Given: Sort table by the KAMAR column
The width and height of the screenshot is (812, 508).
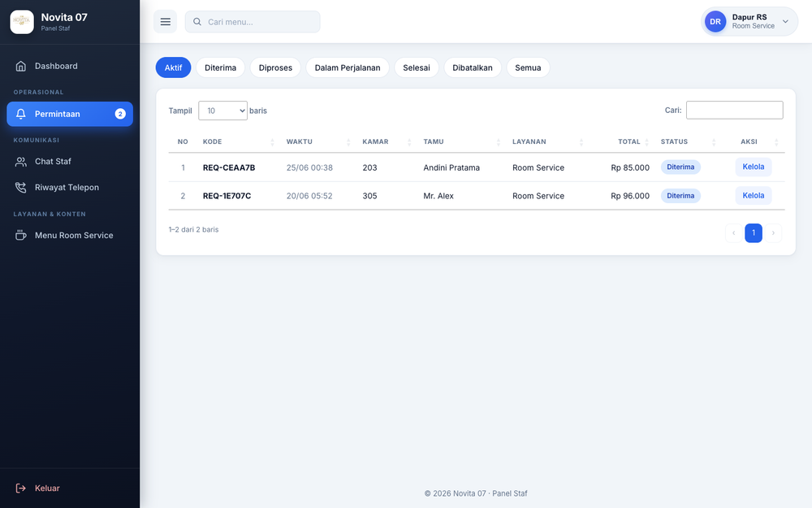Looking at the screenshot, I should point(387,141).
